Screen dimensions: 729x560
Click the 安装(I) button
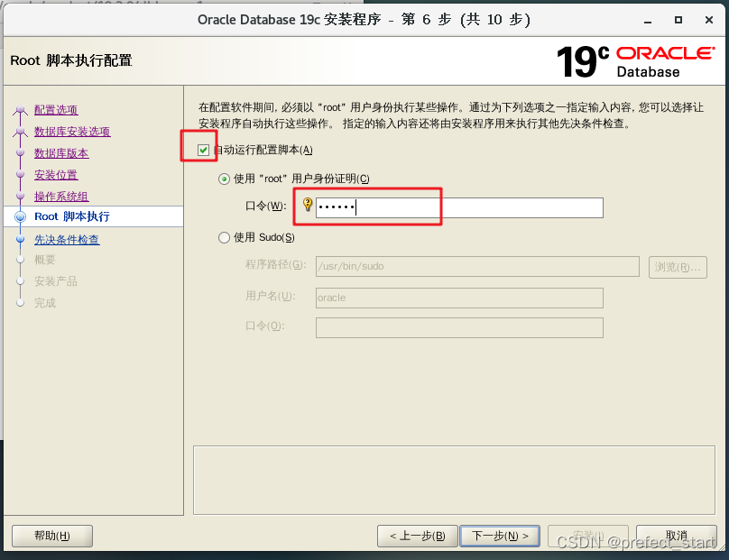pos(588,536)
